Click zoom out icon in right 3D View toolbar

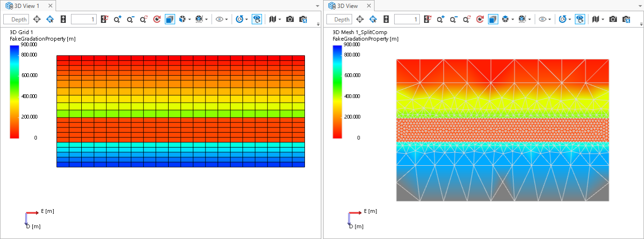453,19
